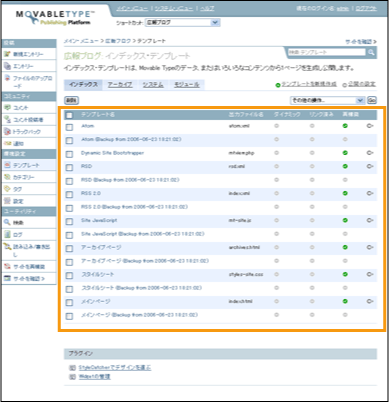Click the コメント sidebar icon
Viewport: 389px width, 402px height.
pos(7,108)
